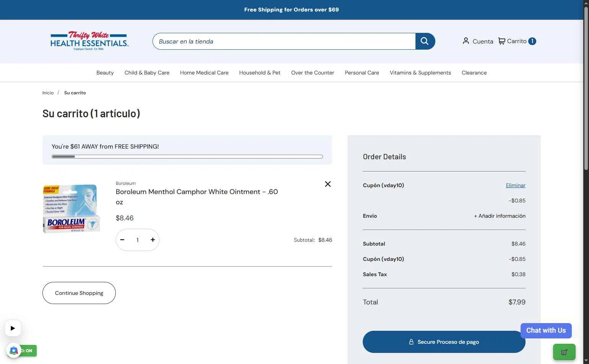
Task: Click the $61 AWAY free shipping message
Action: 105,146
